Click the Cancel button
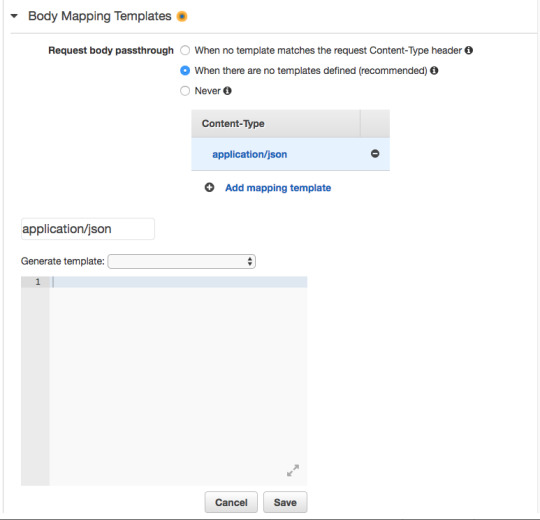Screen dimensions: 540x520 231,502
